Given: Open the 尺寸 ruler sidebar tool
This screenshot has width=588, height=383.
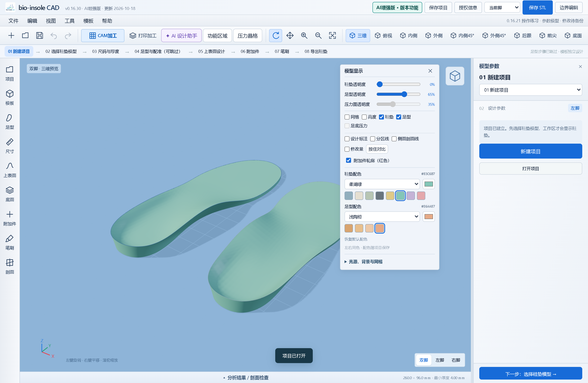Looking at the screenshot, I should pyautogui.click(x=10, y=146).
